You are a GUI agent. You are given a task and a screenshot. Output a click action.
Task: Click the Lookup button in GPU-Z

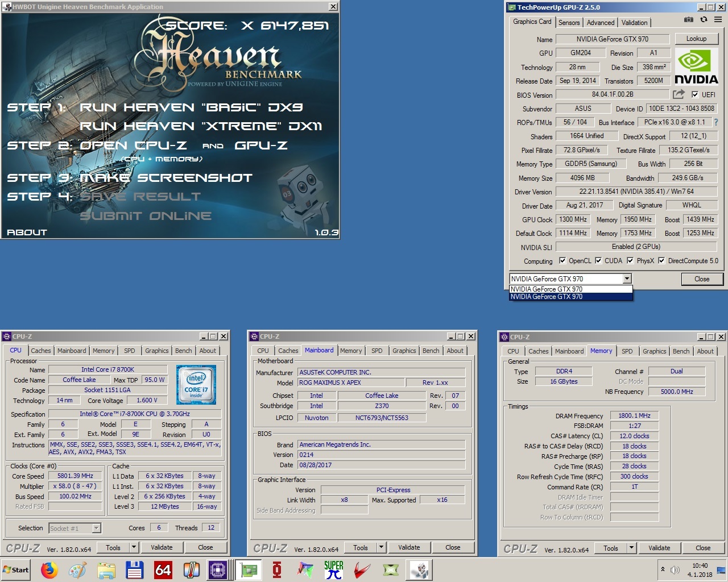[696, 39]
